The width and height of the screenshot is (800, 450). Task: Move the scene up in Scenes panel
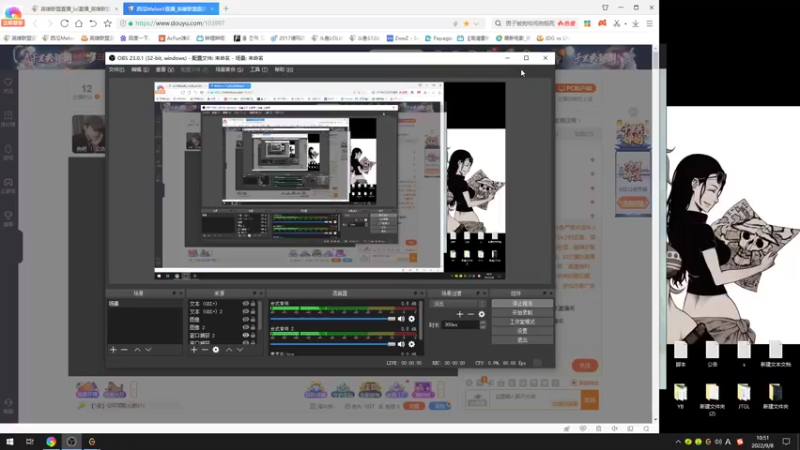(x=137, y=349)
